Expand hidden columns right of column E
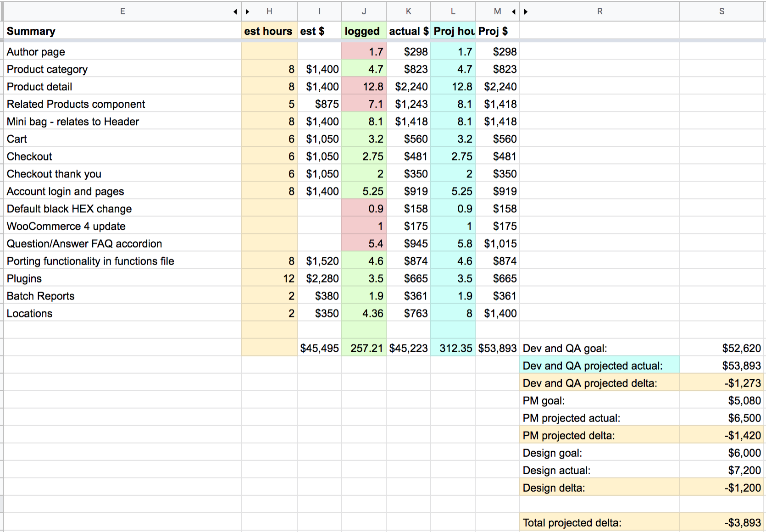The height and width of the screenshot is (532, 766). coord(235,11)
